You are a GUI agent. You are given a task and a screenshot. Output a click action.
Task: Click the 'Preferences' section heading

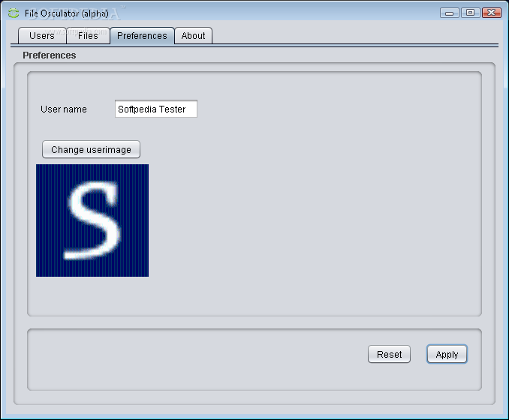(x=50, y=55)
